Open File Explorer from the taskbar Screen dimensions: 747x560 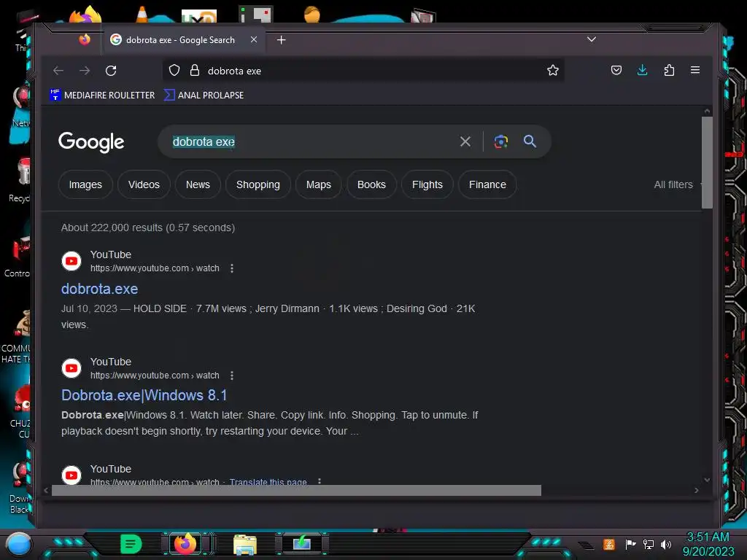click(245, 544)
